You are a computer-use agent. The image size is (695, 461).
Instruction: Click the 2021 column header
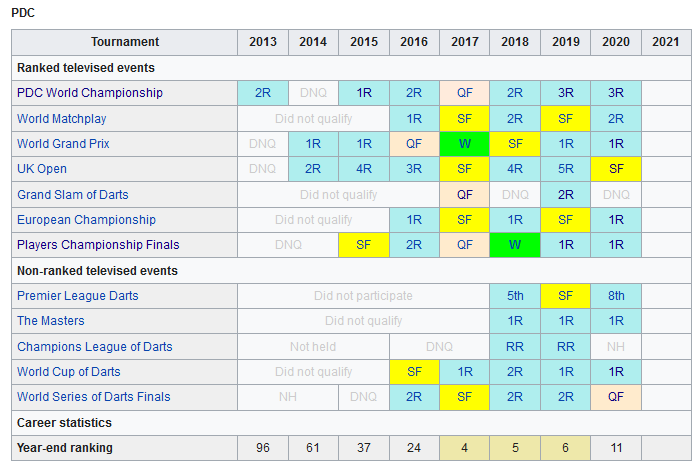[666, 42]
